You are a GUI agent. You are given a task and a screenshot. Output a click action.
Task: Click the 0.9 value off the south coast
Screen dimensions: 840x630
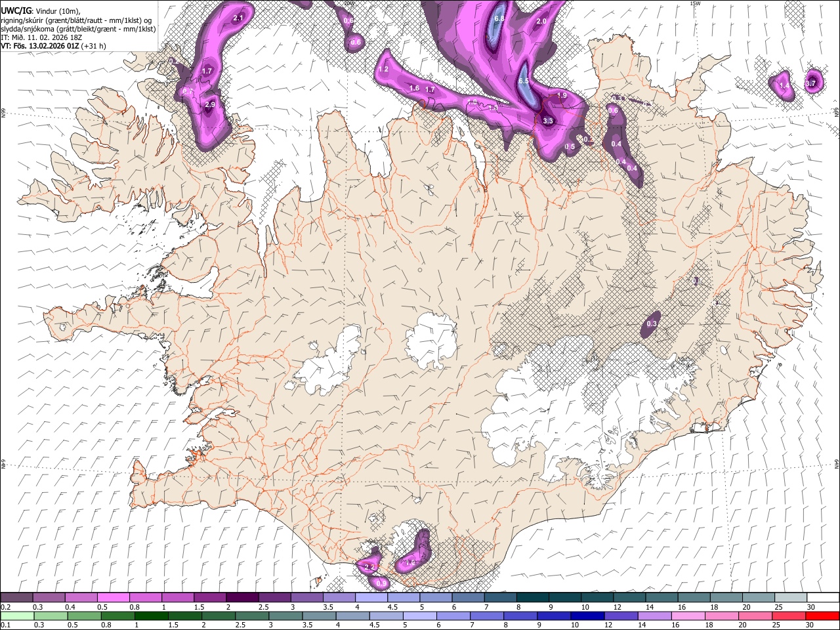382,583
